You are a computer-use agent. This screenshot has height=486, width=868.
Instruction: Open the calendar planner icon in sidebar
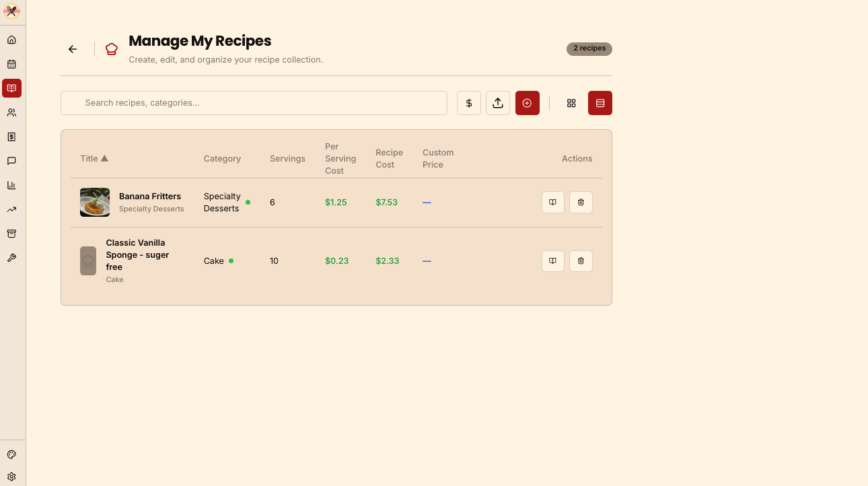tap(11, 64)
